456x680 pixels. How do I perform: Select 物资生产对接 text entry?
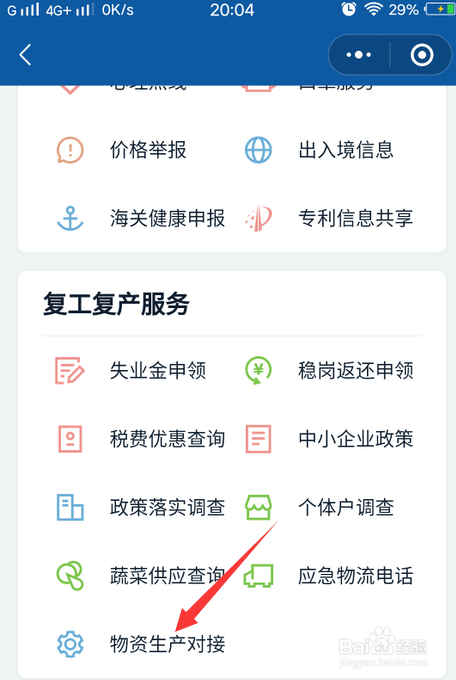click(167, 644)
